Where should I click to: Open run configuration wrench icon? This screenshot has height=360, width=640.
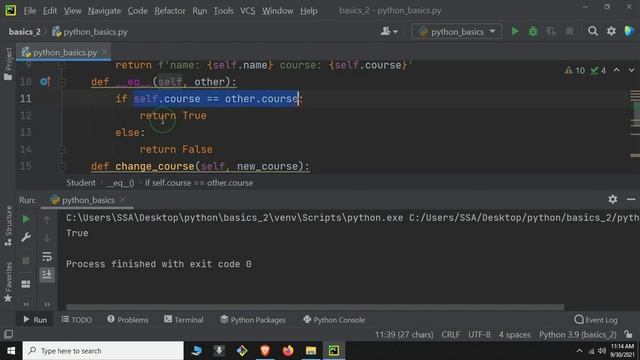[26, 237]
